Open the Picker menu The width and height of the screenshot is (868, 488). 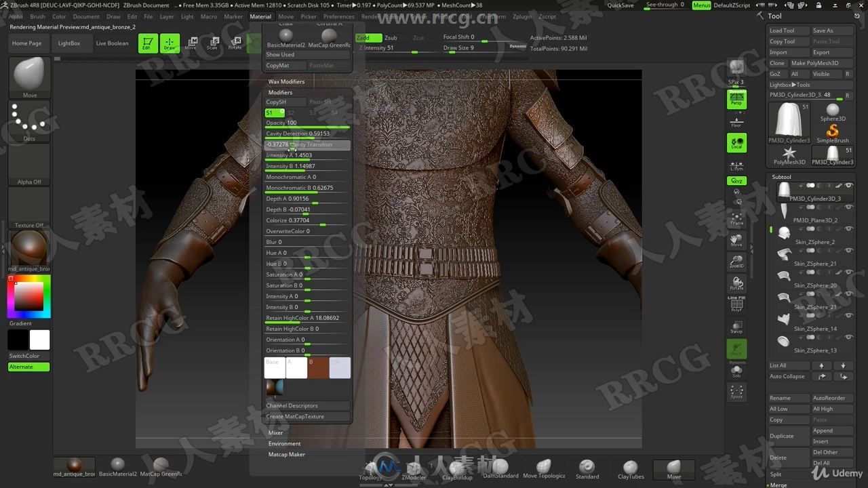click(x=309, y=16)
